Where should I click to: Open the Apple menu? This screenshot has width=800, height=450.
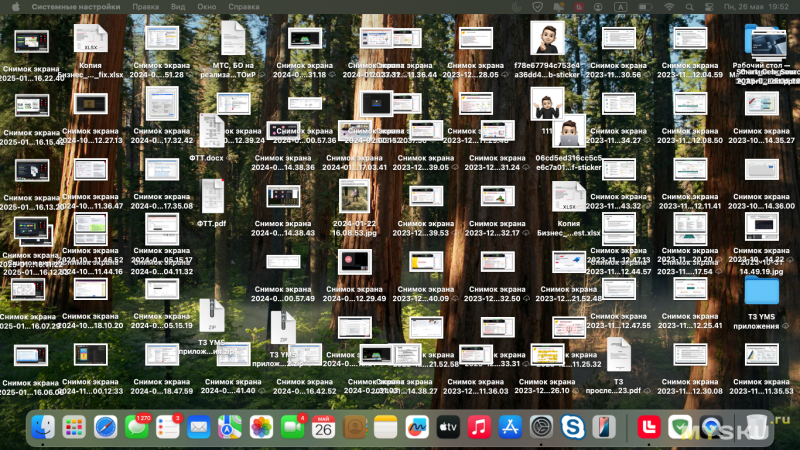pyautogui.click(x=16, y=7)
